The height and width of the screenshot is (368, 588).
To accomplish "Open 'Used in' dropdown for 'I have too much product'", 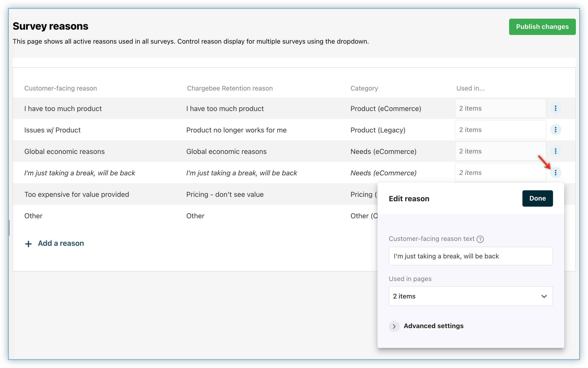I will pos(500,108).
